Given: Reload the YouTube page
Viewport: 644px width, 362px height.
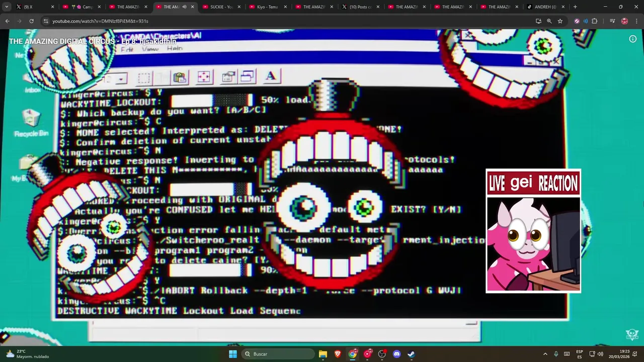Looking at the screenshot, I should coord(31,21).
